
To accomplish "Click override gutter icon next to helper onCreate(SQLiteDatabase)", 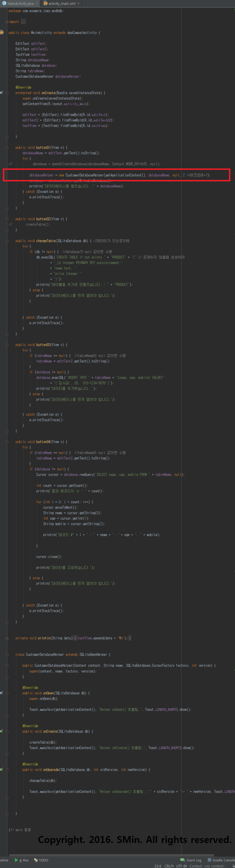I will pyautogui.click(x=2, y=731).
